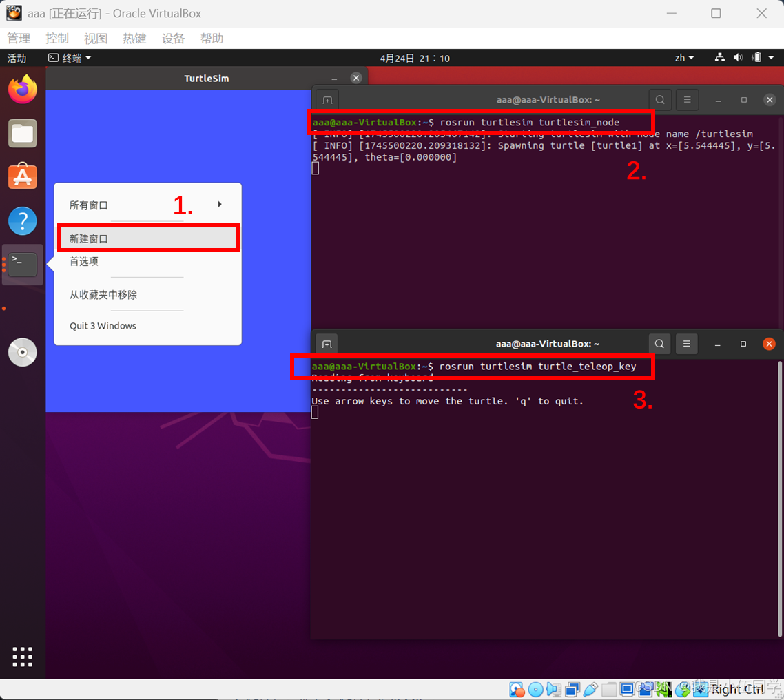Click the VirtualBox audio status icon
Image resolution: width=784 pixels, height=700 pixels.
pos(553,690)
